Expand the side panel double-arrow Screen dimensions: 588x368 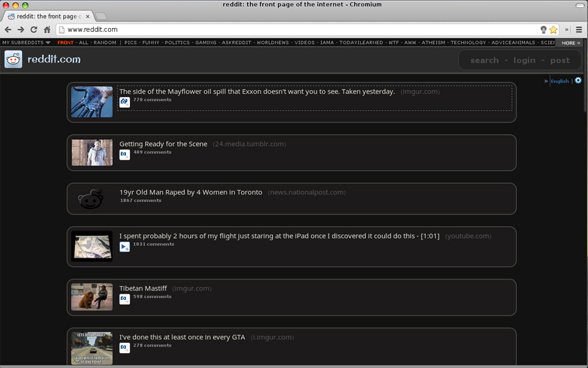[546, 81]
